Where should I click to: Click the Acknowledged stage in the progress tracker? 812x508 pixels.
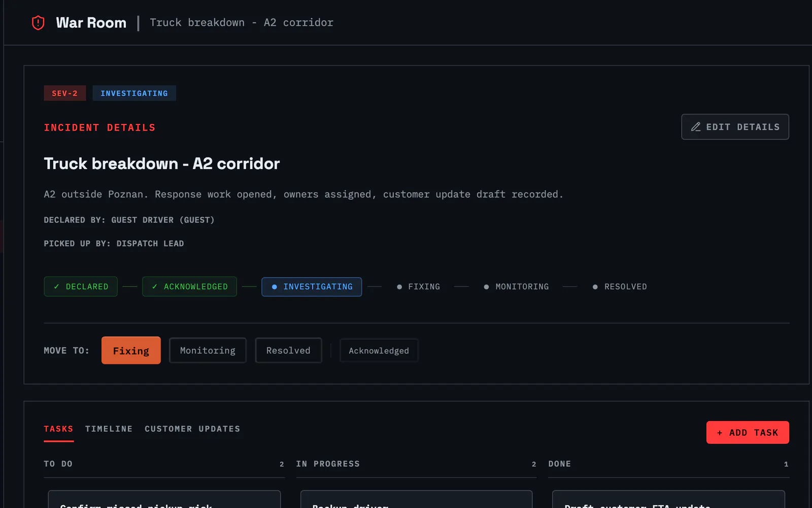tap(189, 287)
